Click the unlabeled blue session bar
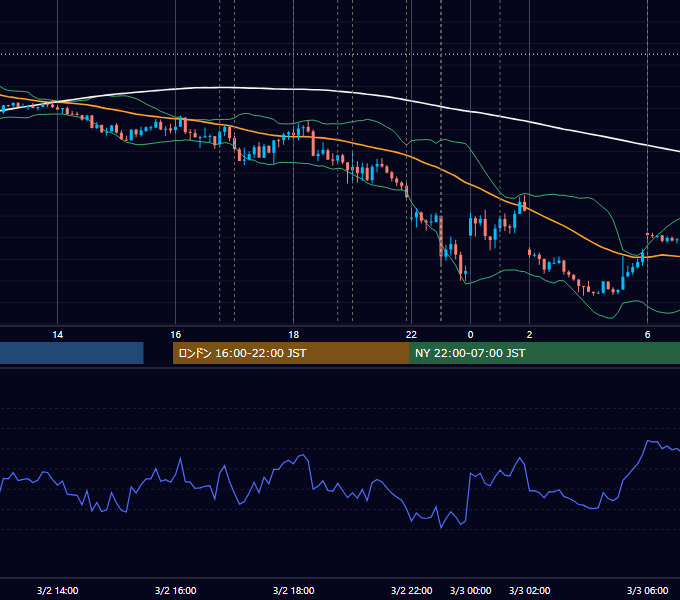This screenshot has width=680, height=600. [x=72, y=353]
